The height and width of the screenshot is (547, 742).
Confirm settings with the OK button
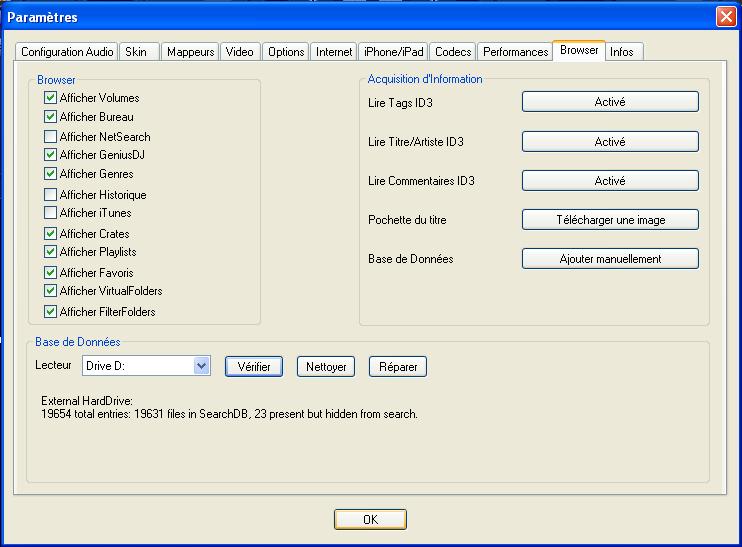[x=370, y=519]
